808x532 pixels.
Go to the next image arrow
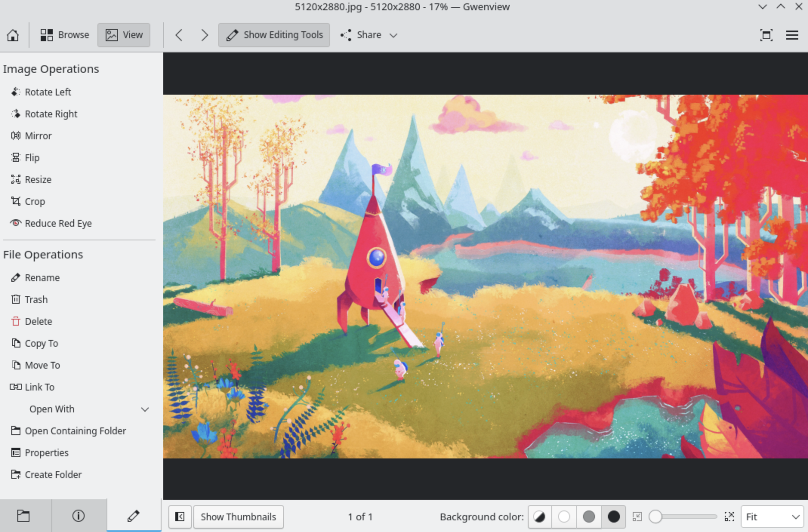click(x=204, y=35)
